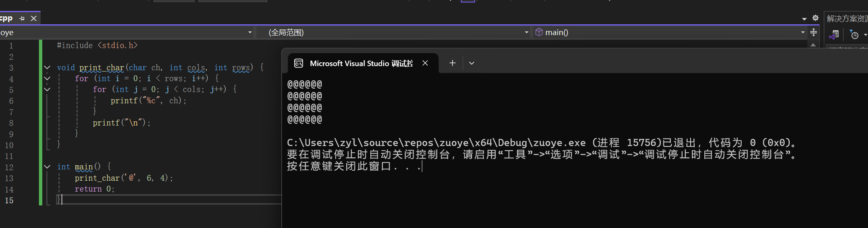This screenshot has height=228, width=868.
Task: Open the main() member dropdown
Action: 803,32
